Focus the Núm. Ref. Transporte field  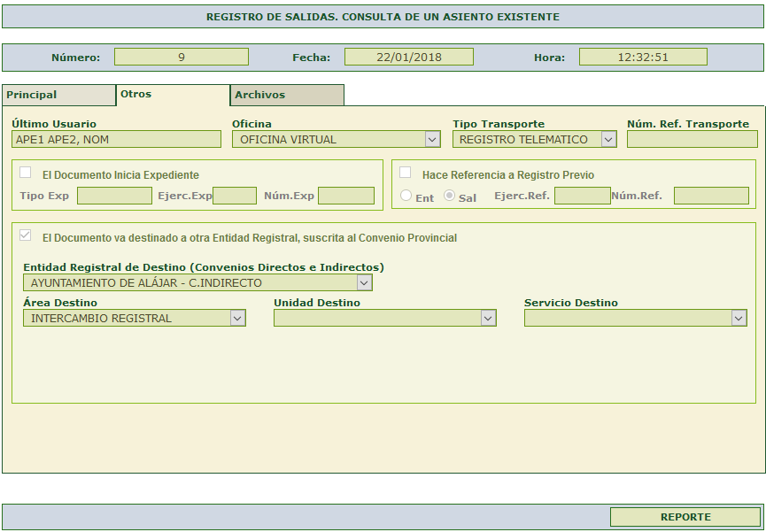[692, 139]
